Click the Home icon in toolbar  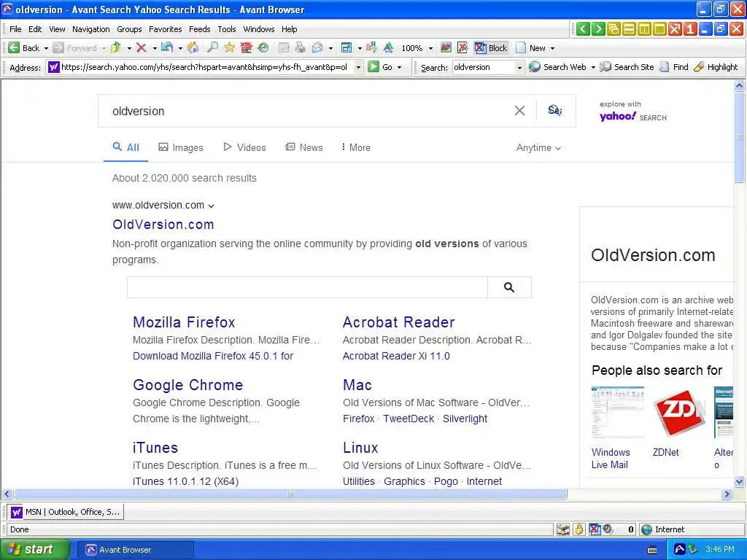(193, 47)
